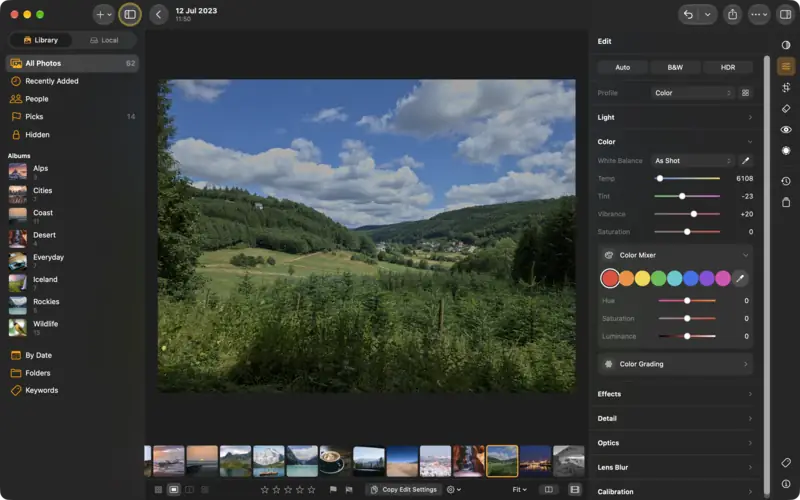Rate photo five stars

[x=311, y=490]
